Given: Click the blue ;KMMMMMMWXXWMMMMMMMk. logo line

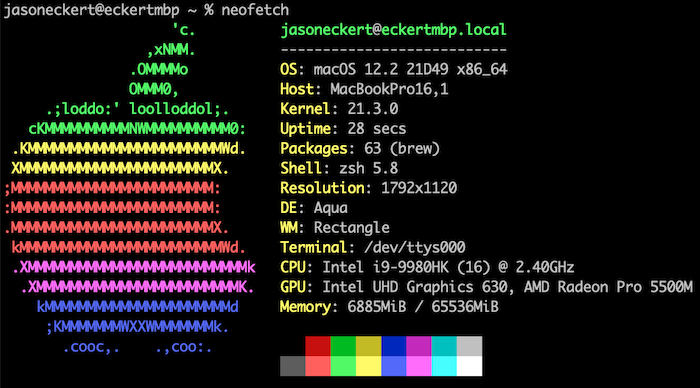Looking at the screenshot, I should [138, 327].
